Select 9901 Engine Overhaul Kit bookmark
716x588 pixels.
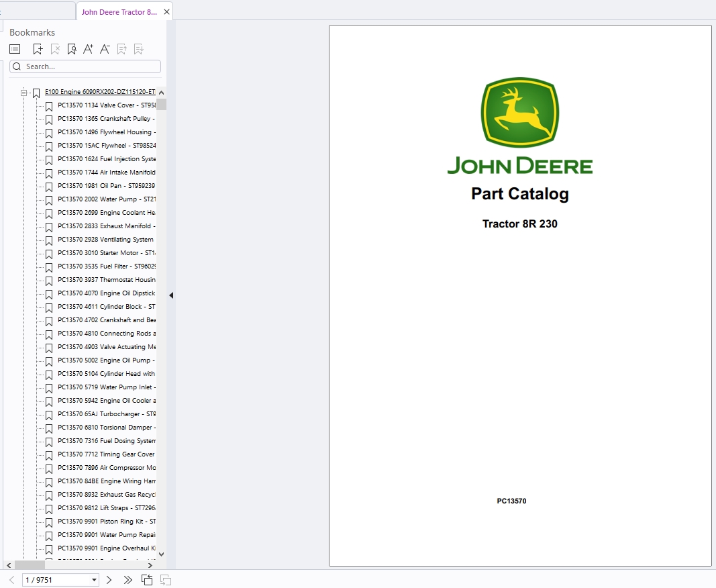click(107, 548)
